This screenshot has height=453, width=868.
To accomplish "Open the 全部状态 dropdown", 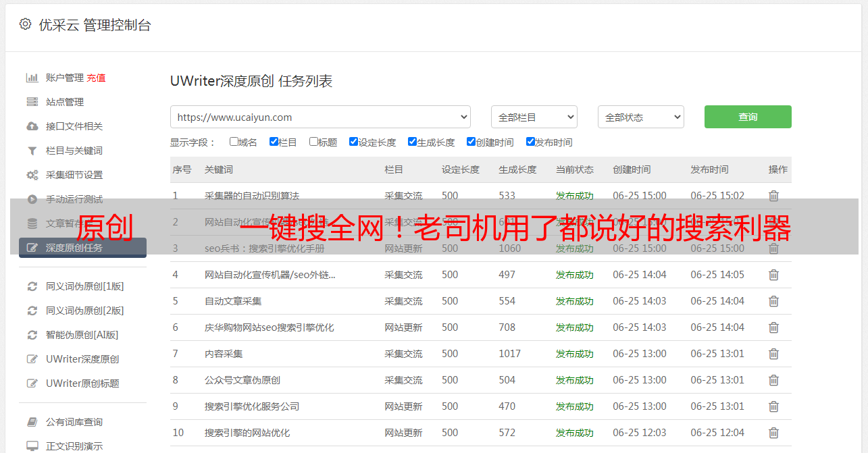I will [x=641, y=117].
